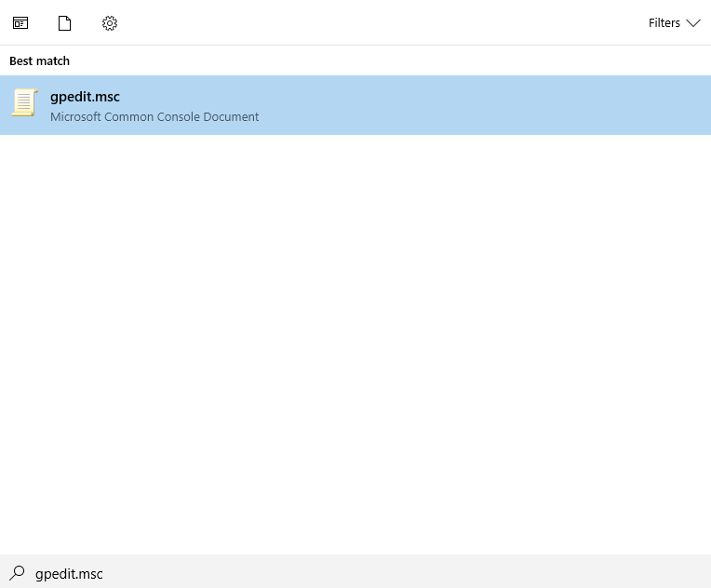Click the Apps filter icon
Screen dimensions: 711x588
click(20, 23)
